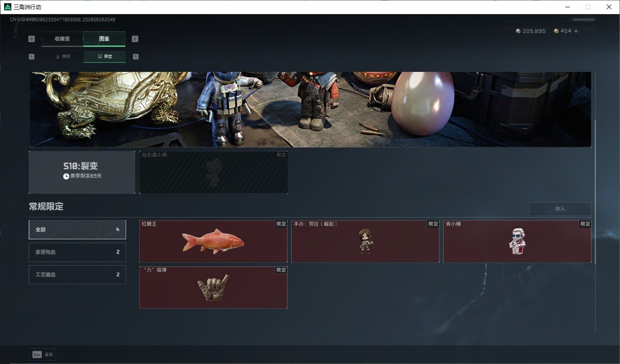Screen dimensions: 620x364
Task: Click the plus icon next to 454 currency
Action: coord(576,31)
